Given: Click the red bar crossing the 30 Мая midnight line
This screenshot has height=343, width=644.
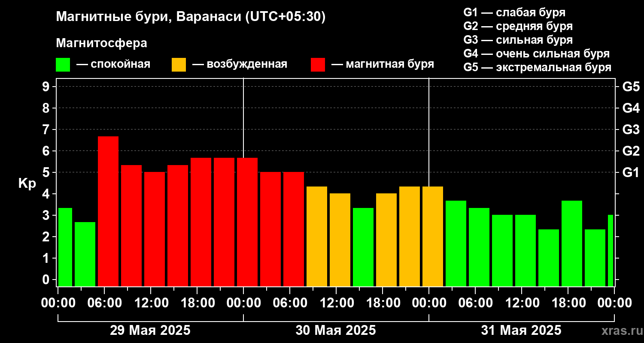Looking at the screenshot, I should tap(247, 222).
